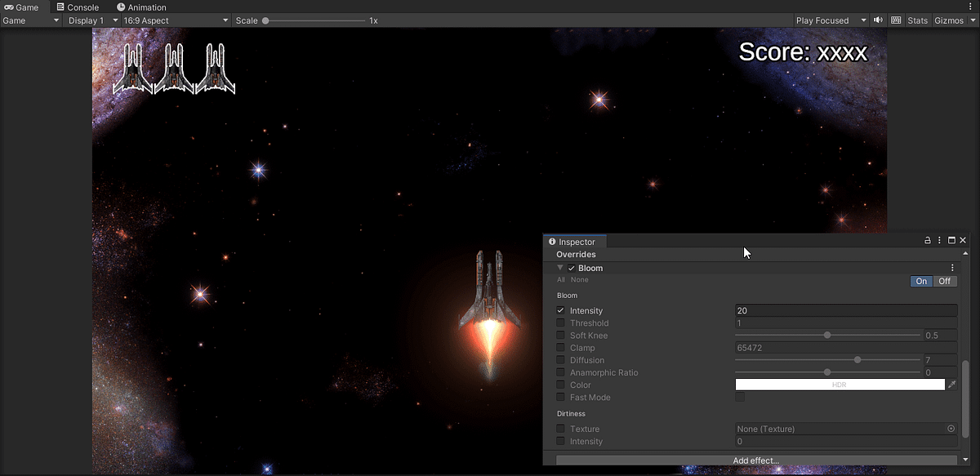The width and height of the screenshot is (980, 476).
Task: Open the Game view's more options menu
Action: pyautogui.click(x=970, y=7)
